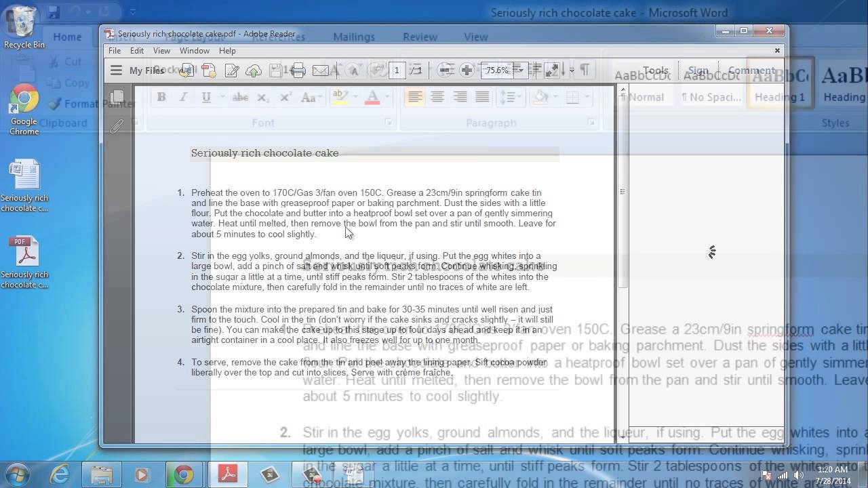Click the shading paint bucket in Word ribbon

pyautogui.click(x=540, y=98)
